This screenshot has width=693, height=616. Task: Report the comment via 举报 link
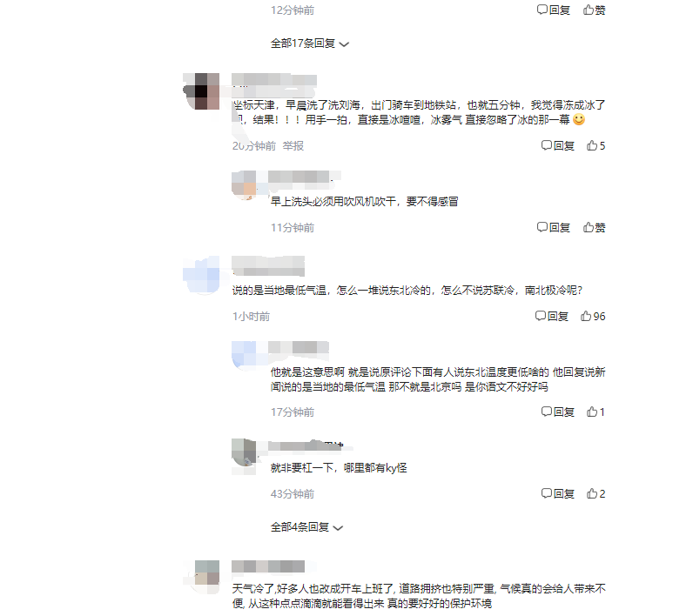pos(293,145)
